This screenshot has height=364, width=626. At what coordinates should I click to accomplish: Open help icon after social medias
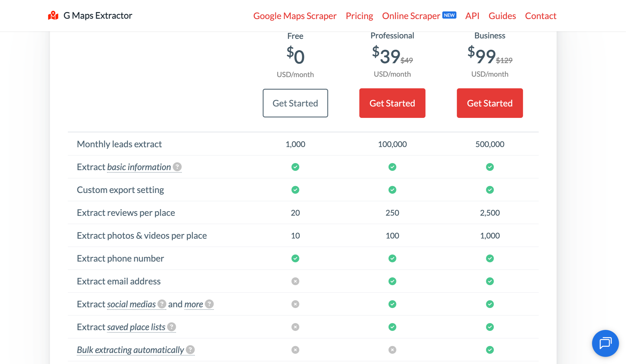click(x=162, y=304)
